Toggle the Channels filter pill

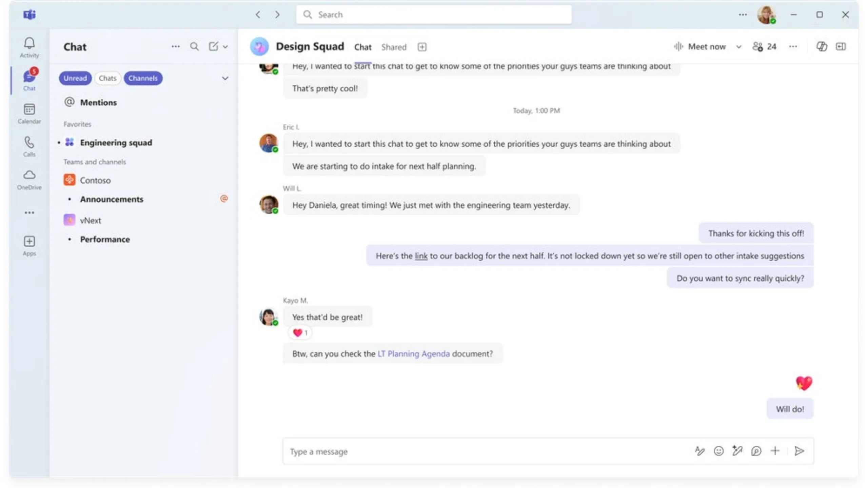[143, 78]
